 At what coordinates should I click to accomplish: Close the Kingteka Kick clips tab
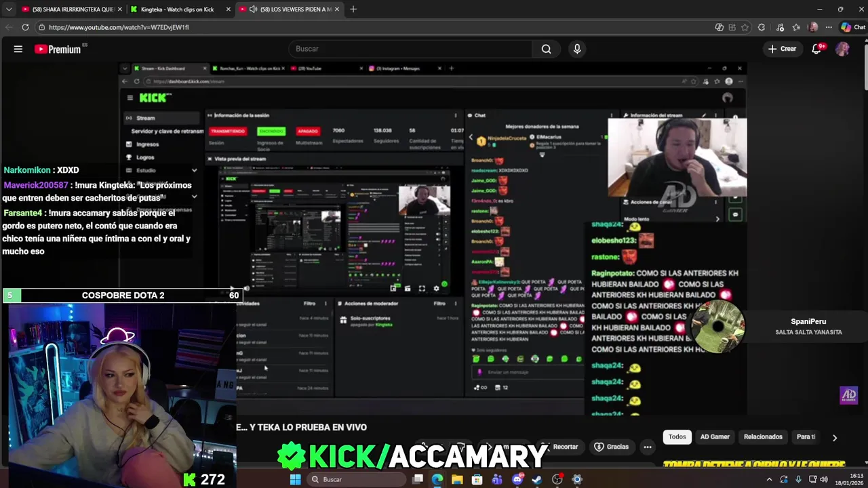(228, 9)
